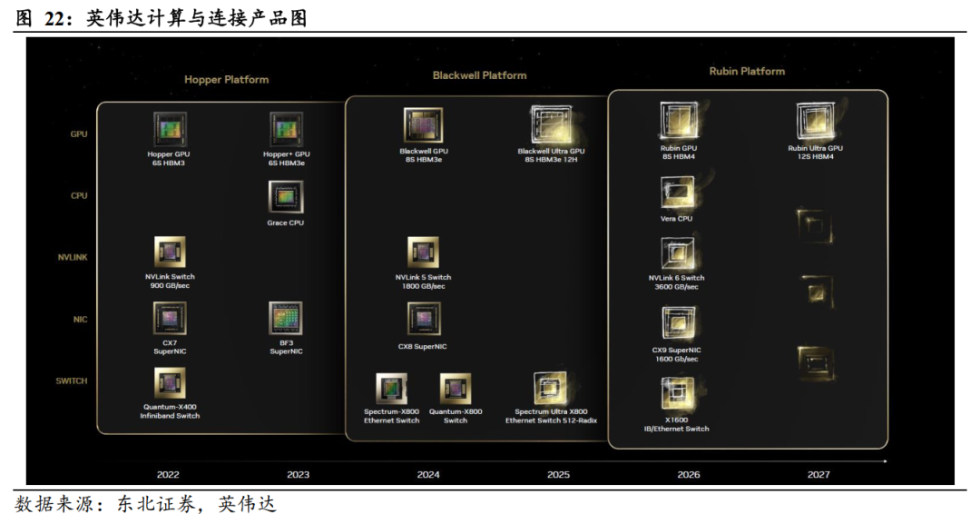Click the Rubin Ultra GPU 12S HBM4 icon
The image size is (980, 514).
[816, 122]
